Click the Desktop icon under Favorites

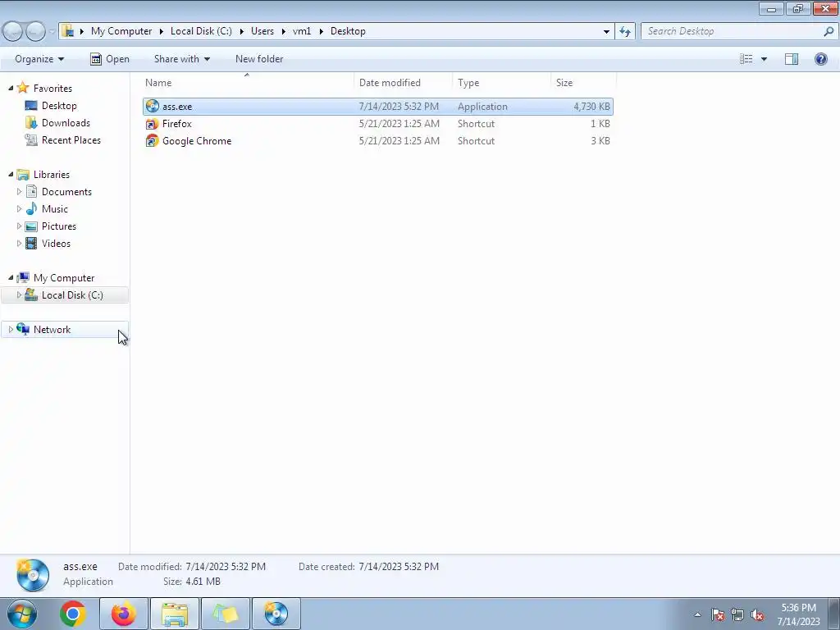32,106
